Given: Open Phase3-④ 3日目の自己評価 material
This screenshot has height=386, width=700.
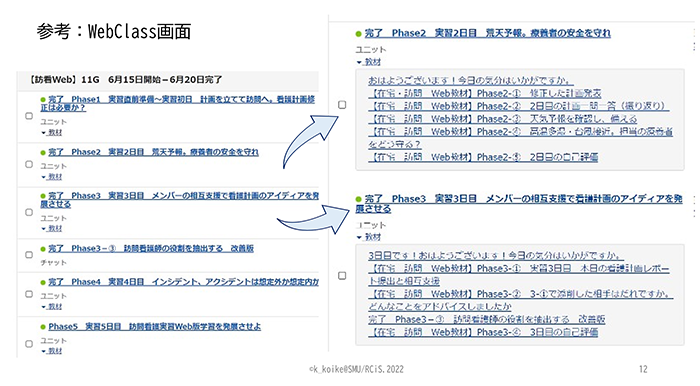Looking at the screenshot, I should (483, 332).
